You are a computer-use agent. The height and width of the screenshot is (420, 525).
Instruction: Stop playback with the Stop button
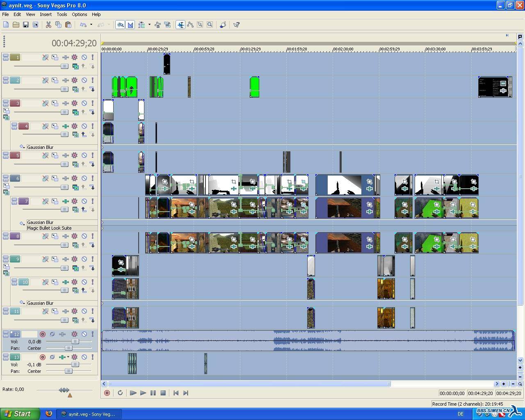163,393
